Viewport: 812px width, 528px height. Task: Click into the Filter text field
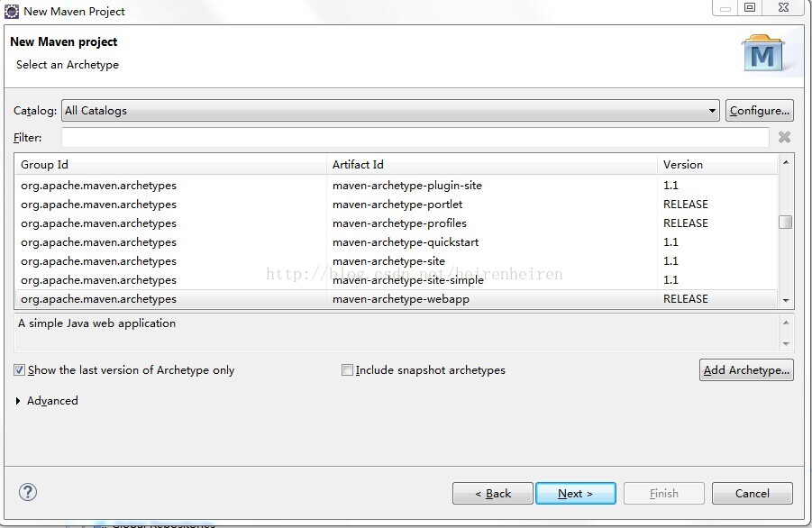415,138
